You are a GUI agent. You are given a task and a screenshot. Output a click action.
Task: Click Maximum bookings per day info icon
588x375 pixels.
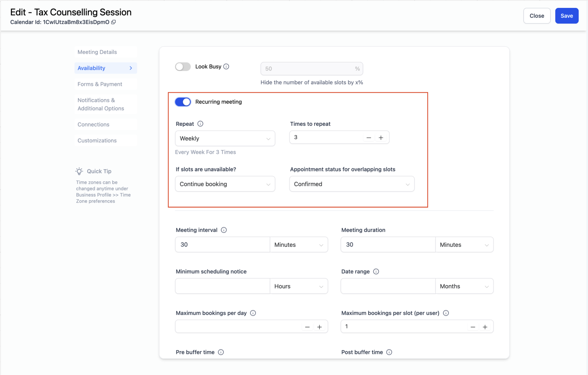[253, 313]
